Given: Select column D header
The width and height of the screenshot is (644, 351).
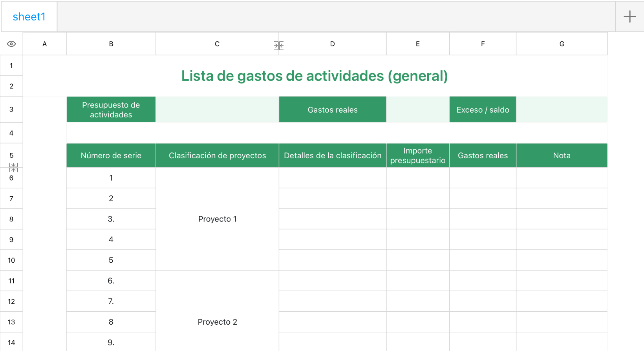Looking at the screenshot, I should (x=333, y=44).
